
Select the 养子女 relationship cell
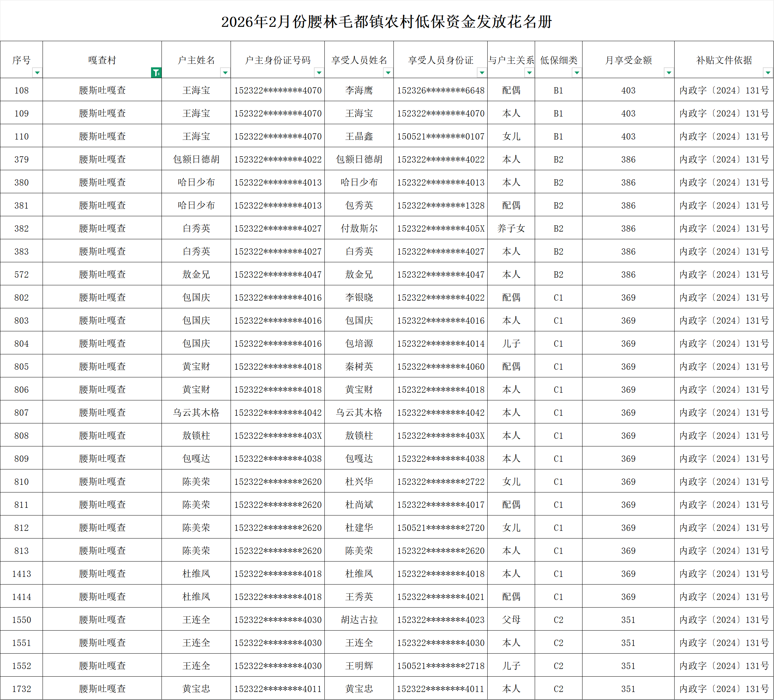tap(511, 228)
